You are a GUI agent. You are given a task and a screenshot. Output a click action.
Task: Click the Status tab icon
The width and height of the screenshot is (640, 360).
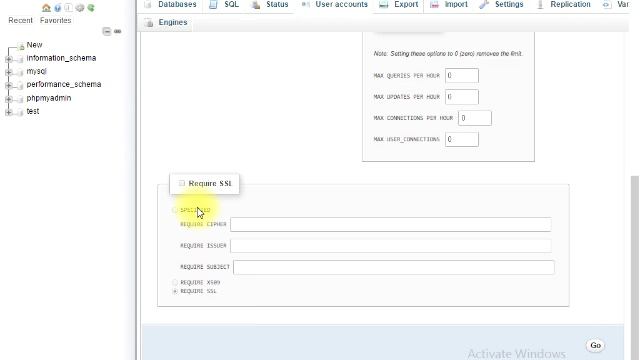(256, 4)
